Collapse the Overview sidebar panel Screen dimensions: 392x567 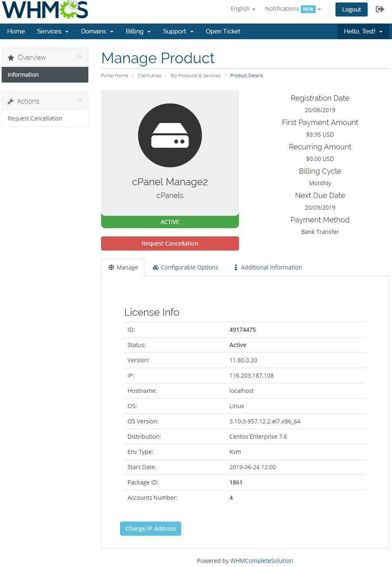(80, 57)
